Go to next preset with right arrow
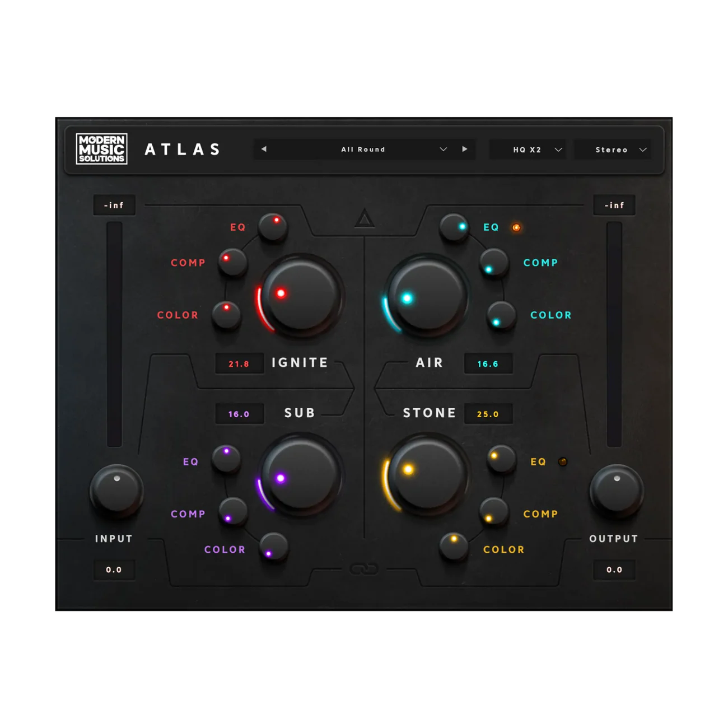The image size is (728, 728). pyautogui.click(x=464, y=150)
